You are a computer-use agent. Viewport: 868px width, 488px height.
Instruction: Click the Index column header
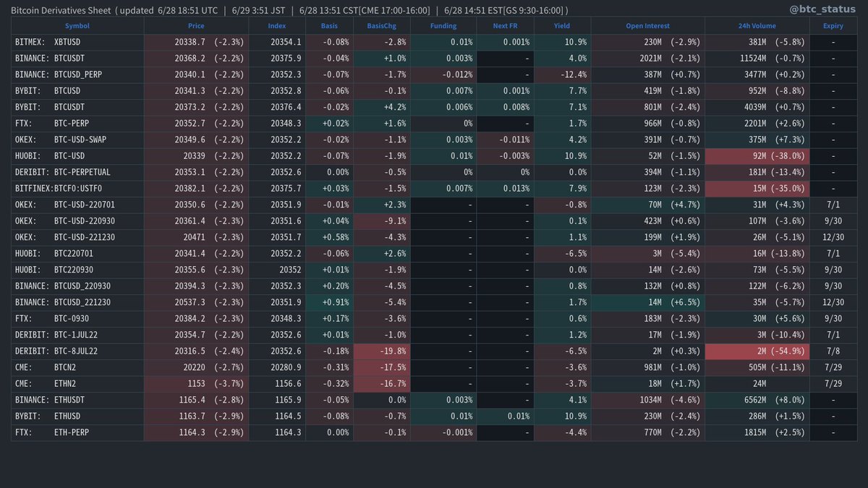coord(277,26)
